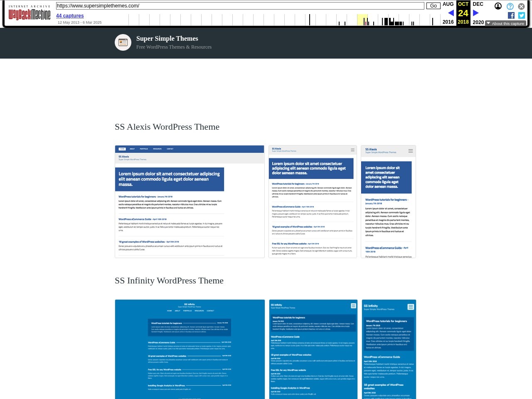Share this capture on Facebook
532x399 pixels.
point(511,15)
